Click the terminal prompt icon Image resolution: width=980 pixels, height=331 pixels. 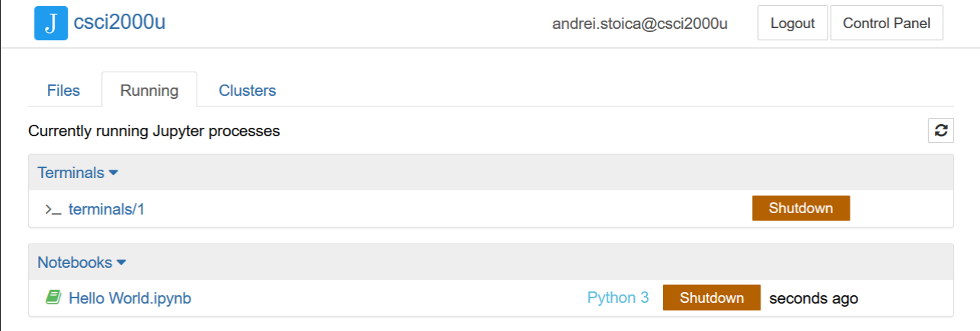53,208
